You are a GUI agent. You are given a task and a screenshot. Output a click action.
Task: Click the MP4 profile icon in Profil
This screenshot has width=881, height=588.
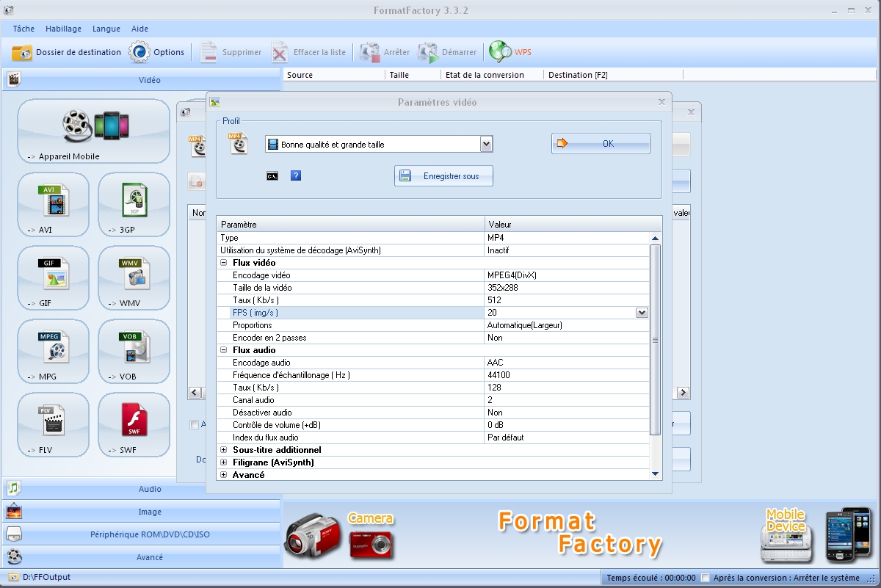(x=239, y=144)
